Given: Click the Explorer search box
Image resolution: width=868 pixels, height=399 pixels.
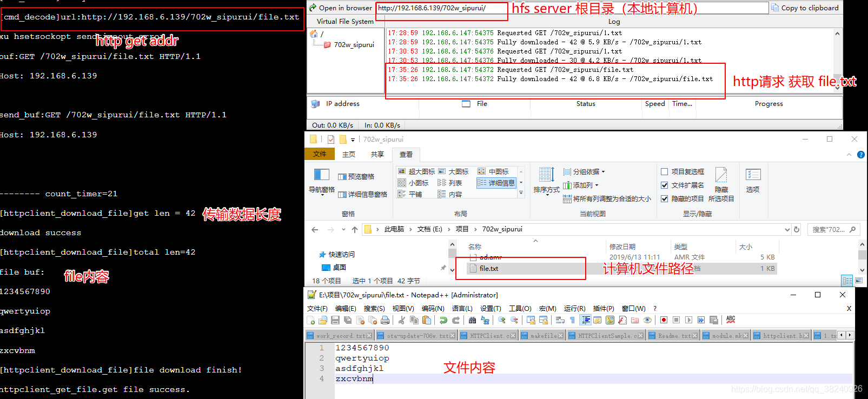Looking at the screenshot, I should point(833,229).
